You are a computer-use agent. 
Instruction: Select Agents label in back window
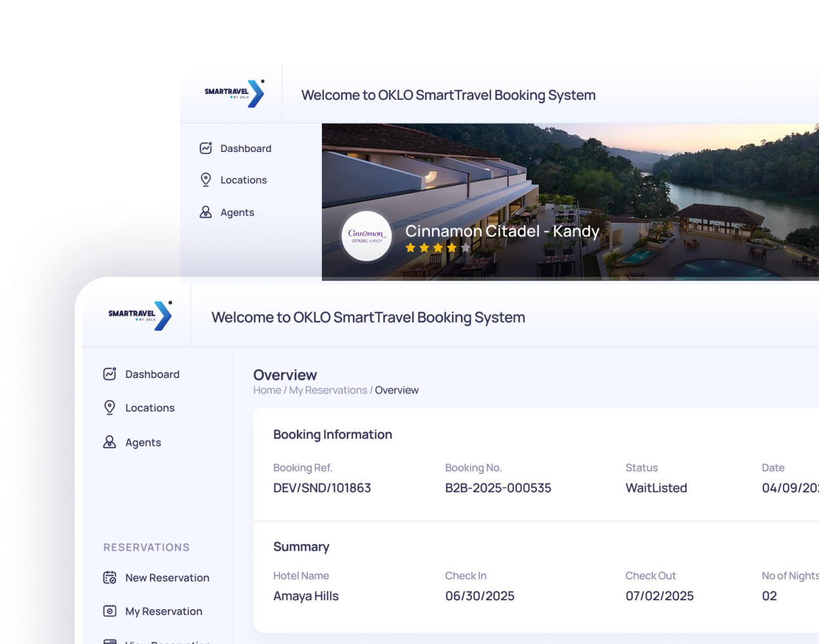(237, 213)
